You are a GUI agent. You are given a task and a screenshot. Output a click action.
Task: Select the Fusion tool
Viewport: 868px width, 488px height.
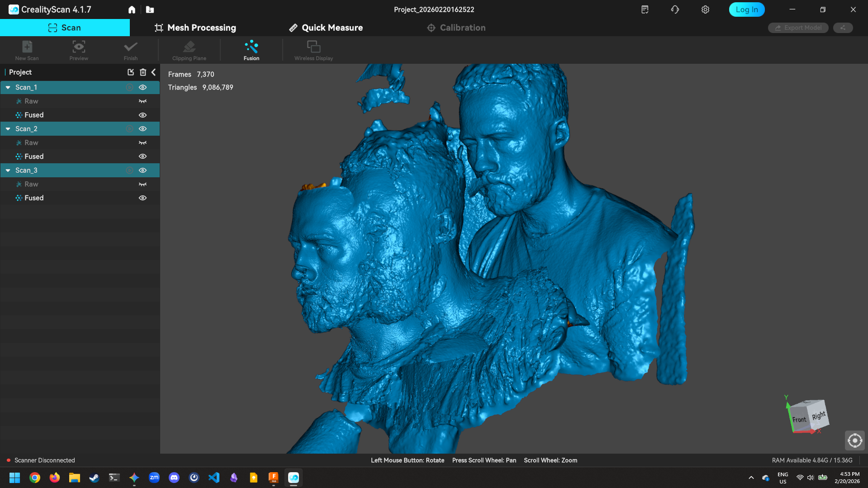click(x=251, y=50)
